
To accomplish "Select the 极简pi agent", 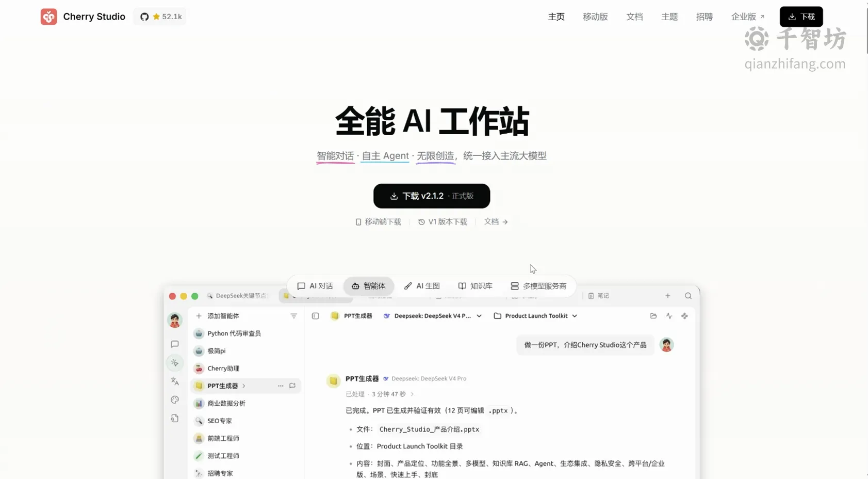I will [x=245, y=351].
